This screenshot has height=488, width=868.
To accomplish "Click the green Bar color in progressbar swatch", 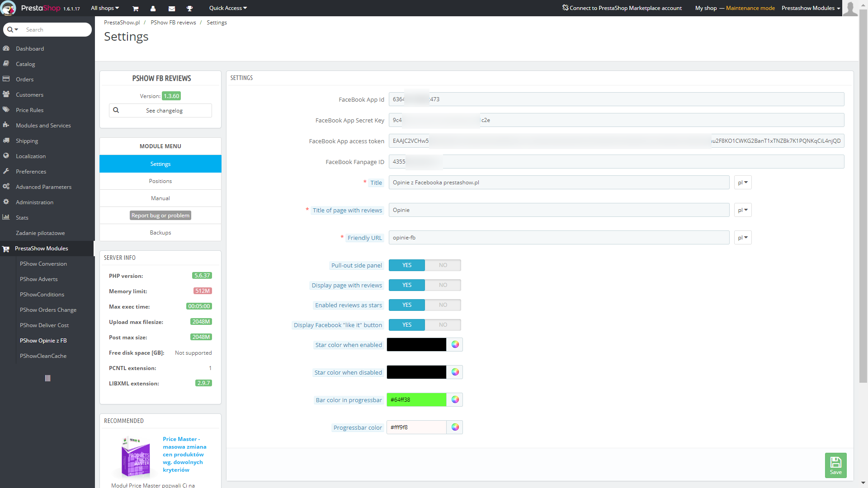I will click(x=416, y=400).
